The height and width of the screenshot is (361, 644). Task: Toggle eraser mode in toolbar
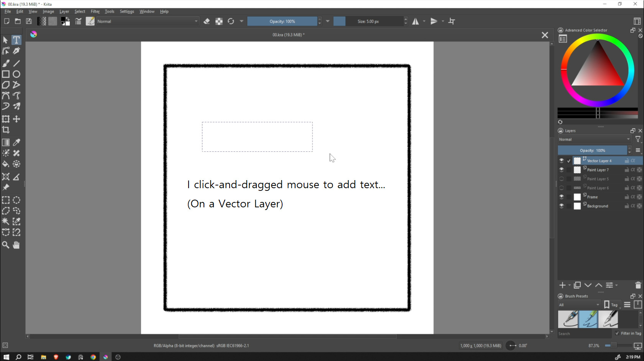click(207, 21)
